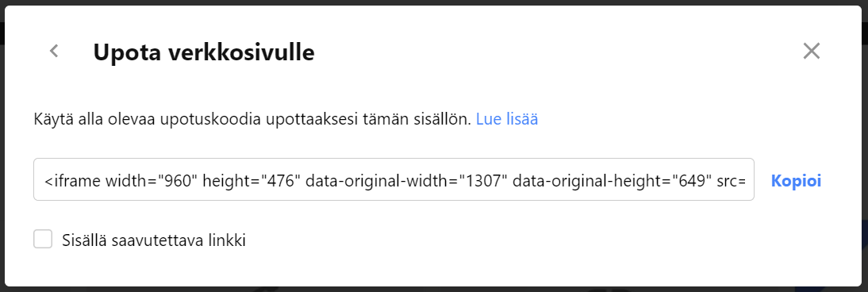Click the Käytä alla olevaa upotuskoodia description

pyautogui.click(x=252, y=119)
